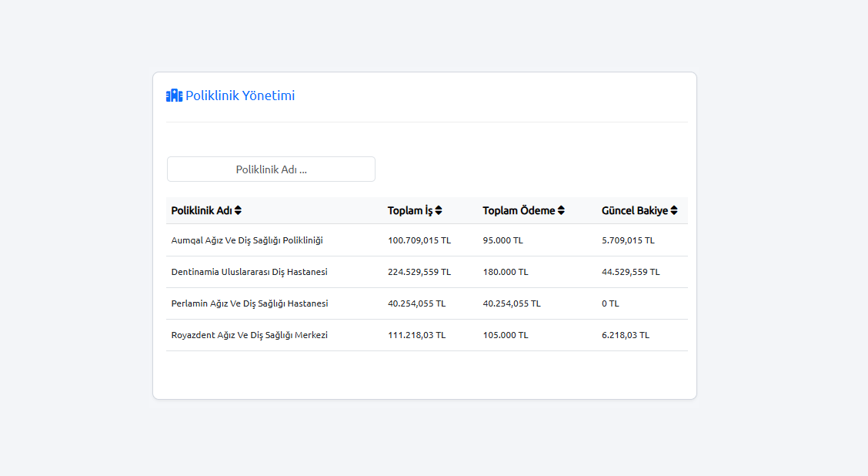This screenshot has height=476, width=868.
Task: Click the 0 TL balance value
Action: click(610, 303)
